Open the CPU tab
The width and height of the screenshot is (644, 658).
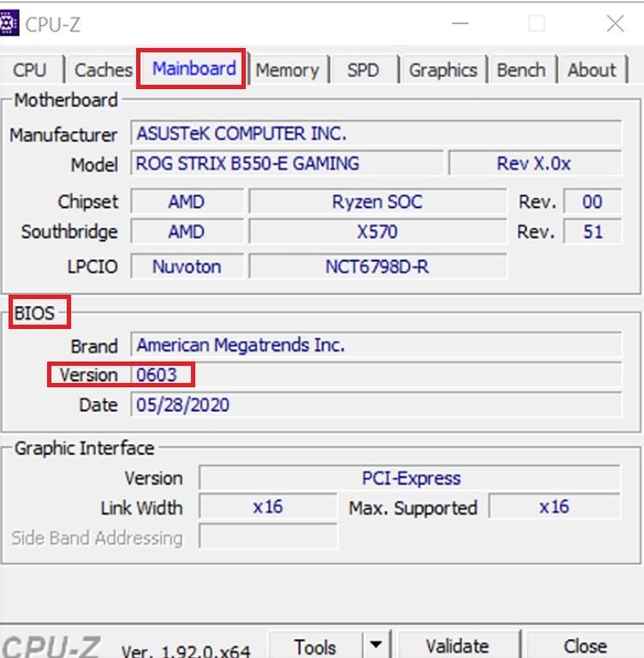30,69
